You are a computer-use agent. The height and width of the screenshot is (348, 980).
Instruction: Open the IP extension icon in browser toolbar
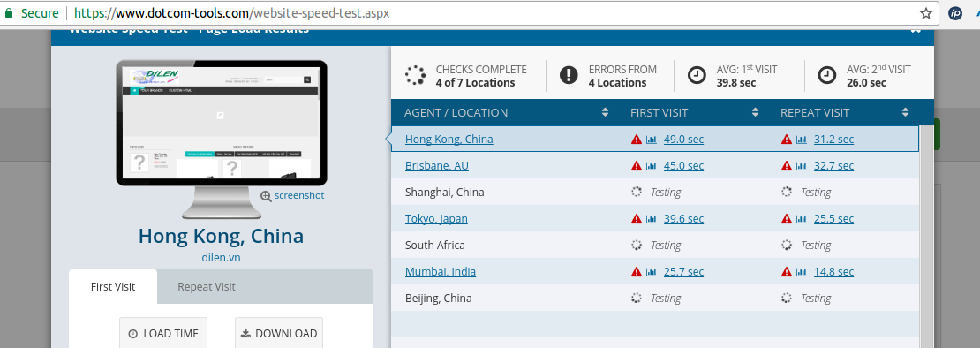955,13
